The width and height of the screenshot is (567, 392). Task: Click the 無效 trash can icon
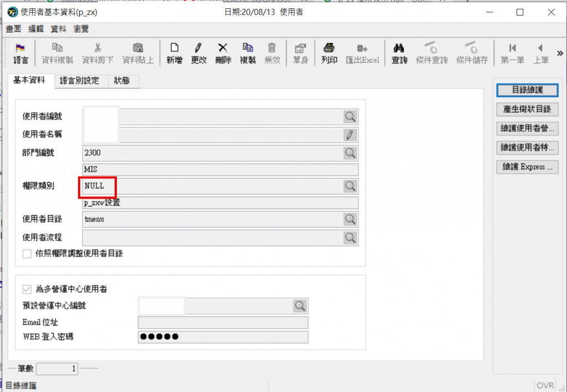coord(272,48)
